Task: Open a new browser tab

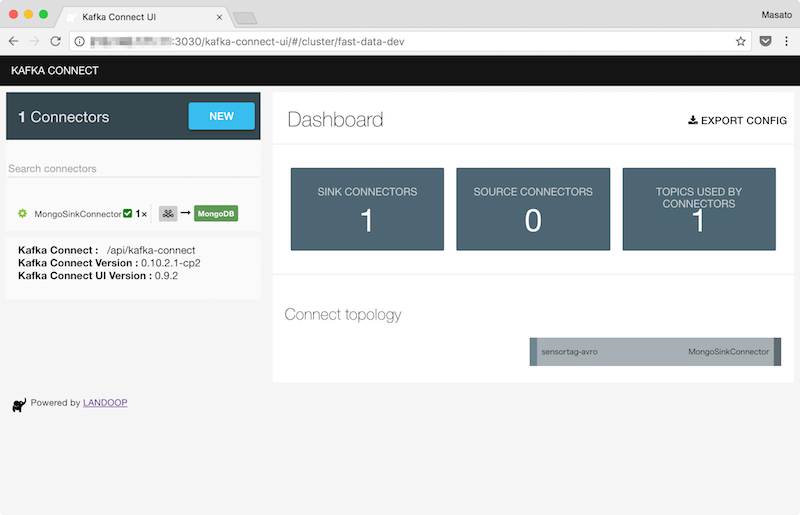Action: click(245, 18)
